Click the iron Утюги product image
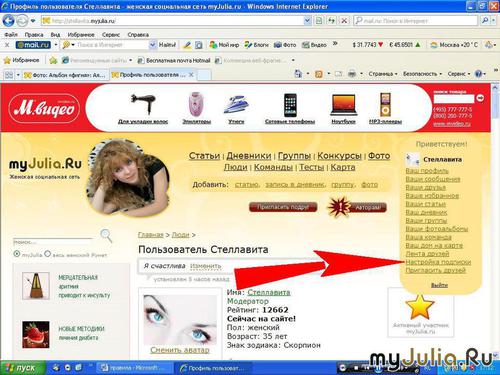This screenshot has height=375, width=500. click(236, 105)
